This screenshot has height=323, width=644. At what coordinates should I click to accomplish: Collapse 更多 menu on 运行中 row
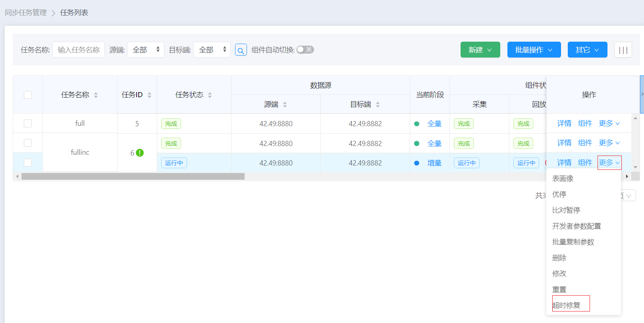pos(609,163)
